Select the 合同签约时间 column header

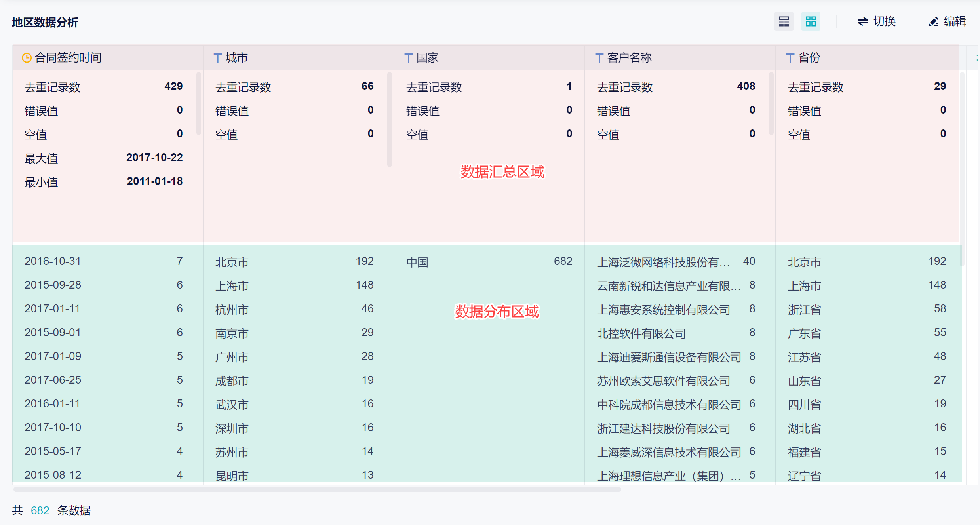coord(68,58)
